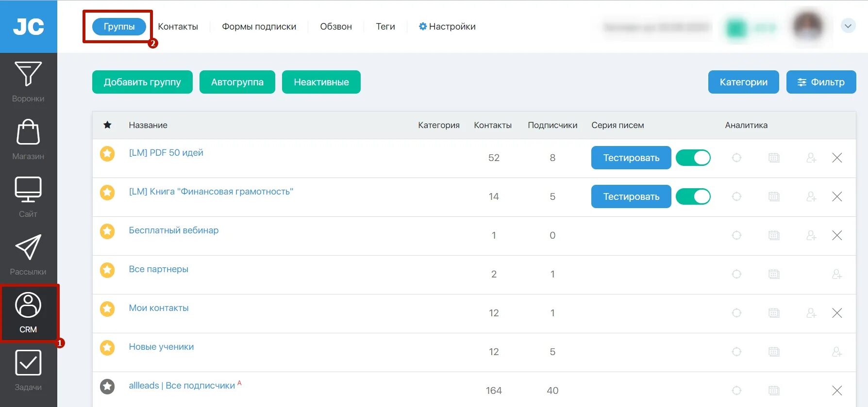The width and height of the screenshot is (868, 407).
Task: Toggle favorite star for Новые ученики
Action: pos(107,348)
